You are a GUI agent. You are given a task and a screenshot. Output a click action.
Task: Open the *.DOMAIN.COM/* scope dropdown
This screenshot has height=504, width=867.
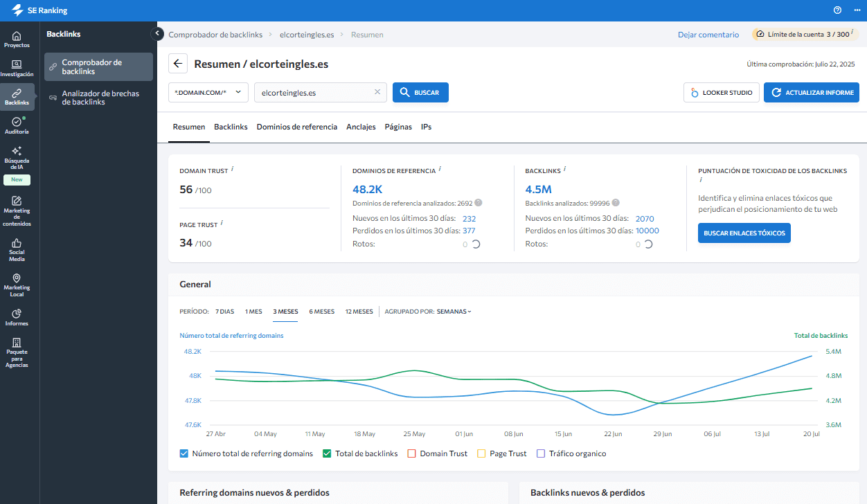click(x=208, y=92)
